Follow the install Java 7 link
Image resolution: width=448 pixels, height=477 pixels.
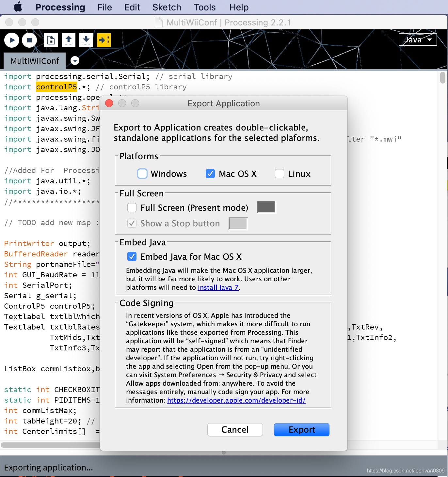(218, 287)
